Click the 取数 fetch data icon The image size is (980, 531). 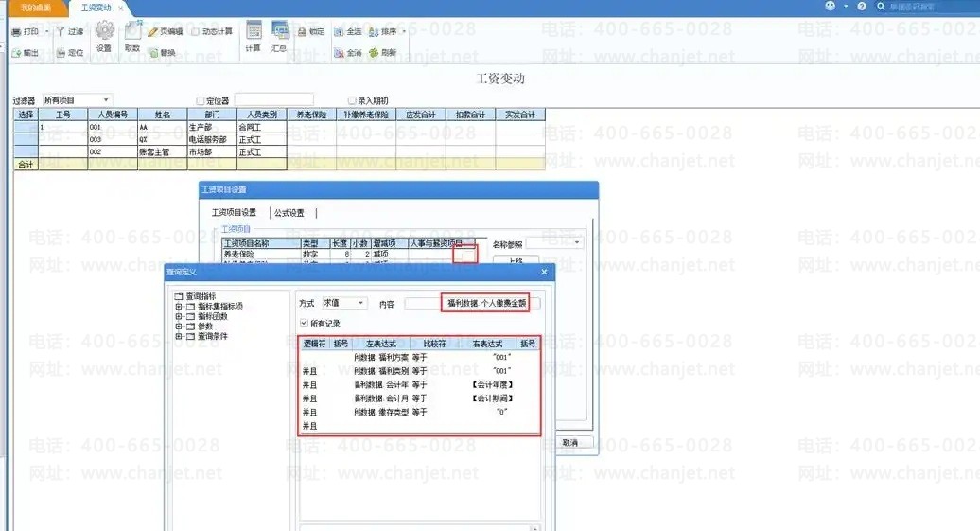click(x=132, y=31)
